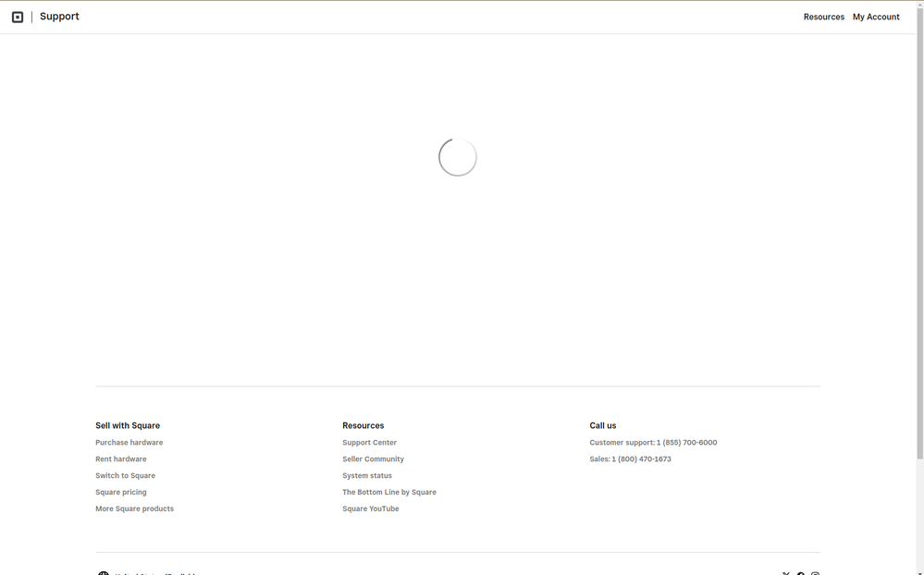The width and height of the screenshot is (924, 575).
Task: Click the Rent hardware link
Action: 120,459
